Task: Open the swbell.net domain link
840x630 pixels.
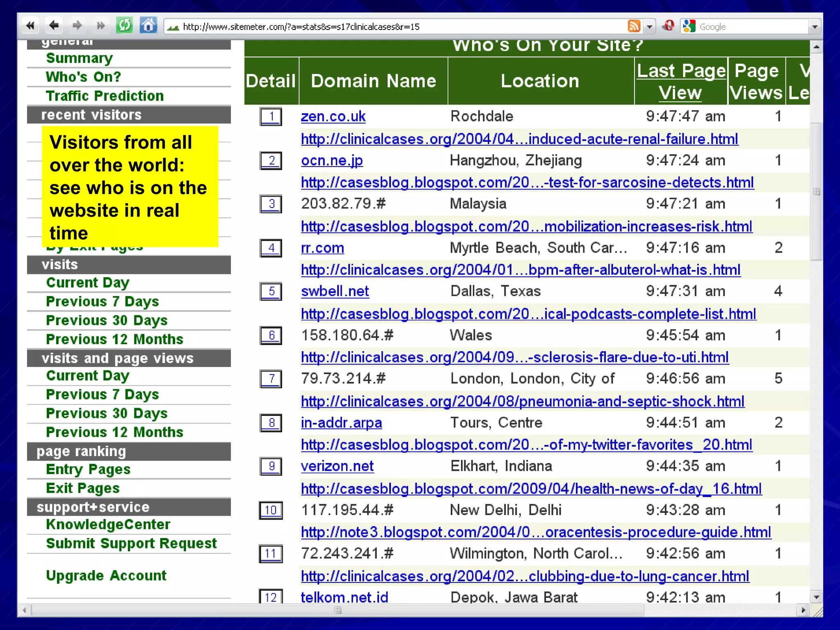Action: pos(335,292)
